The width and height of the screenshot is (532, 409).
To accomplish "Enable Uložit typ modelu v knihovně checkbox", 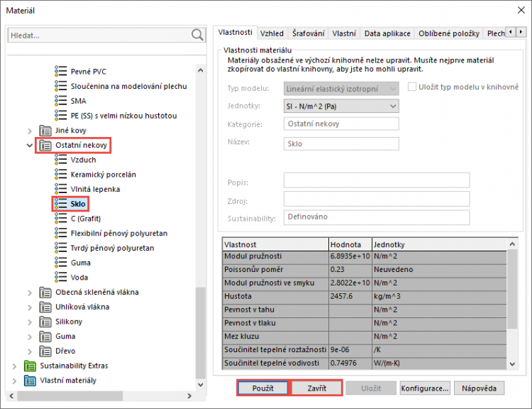I will pos(412,87).
